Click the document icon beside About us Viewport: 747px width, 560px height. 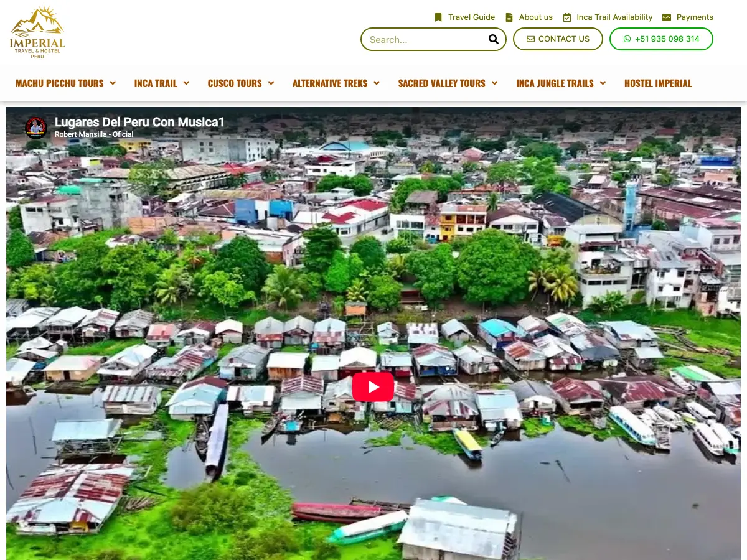click(x=509, y=17)
